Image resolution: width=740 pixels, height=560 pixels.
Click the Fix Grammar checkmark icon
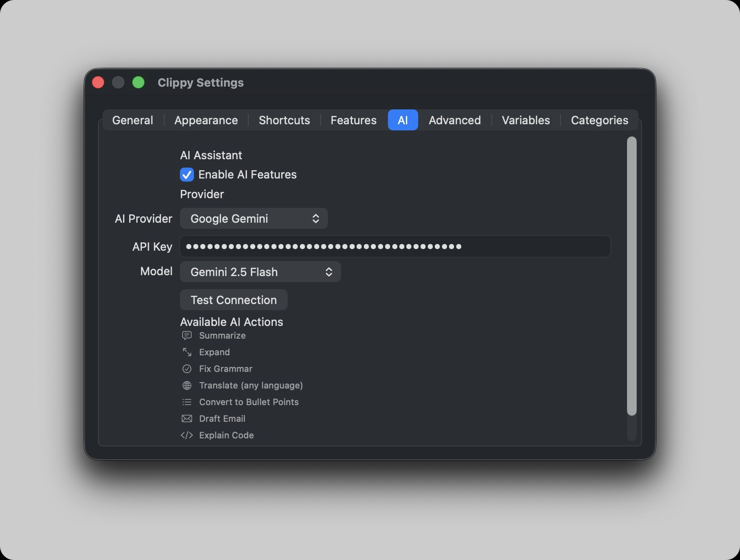(187, 369)
